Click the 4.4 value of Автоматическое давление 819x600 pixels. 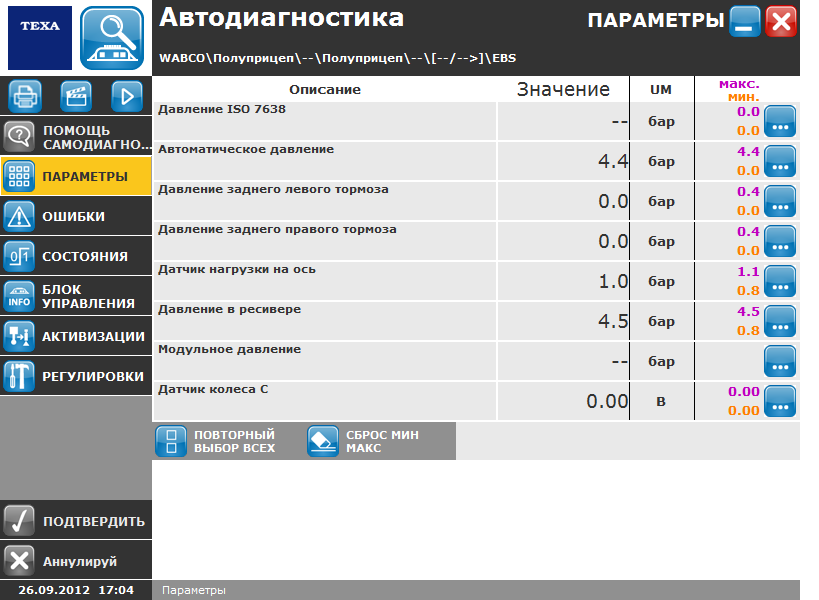pyautogui.click(x=613, y=161)
